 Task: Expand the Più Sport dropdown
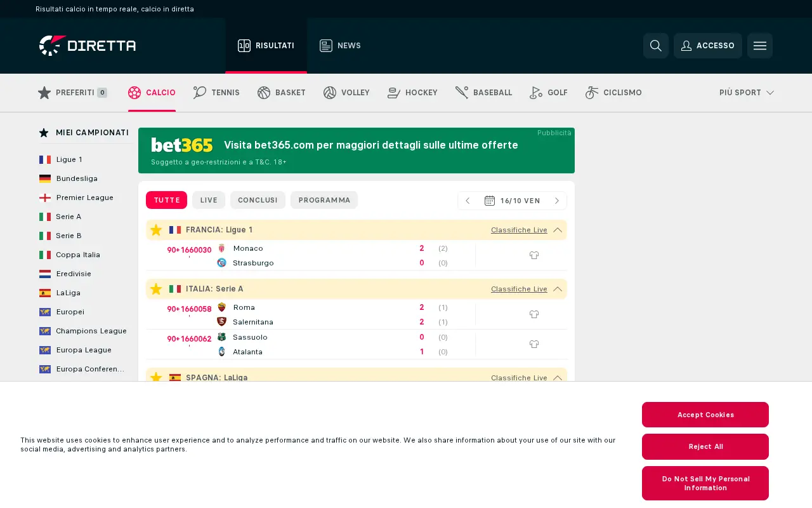(x=747, y=93)
